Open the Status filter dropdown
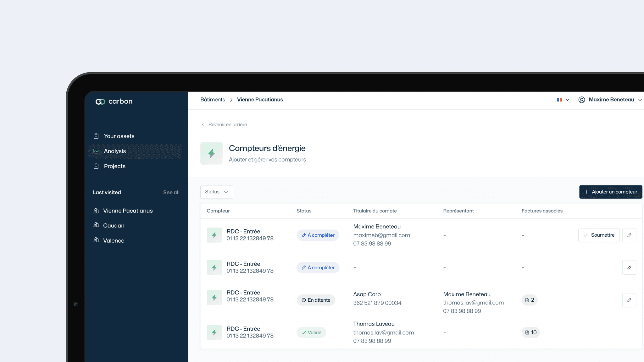The width and height of the screenshot is (644, 362). (x=216, y=192)
